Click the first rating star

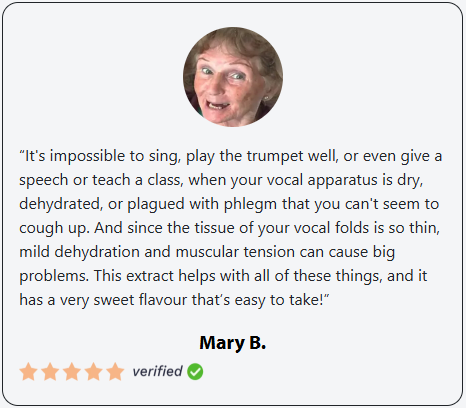(x=28, y=371)
